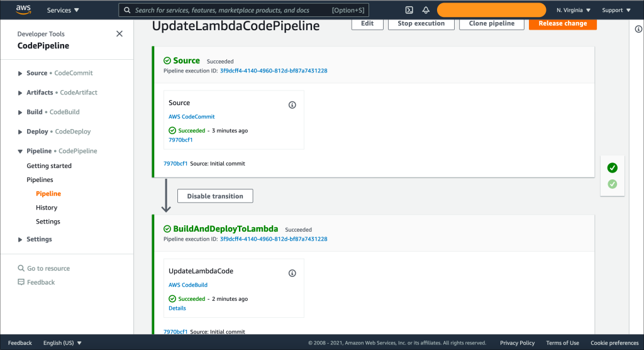Open AWS CloudShell terminal icon
The height and width of the screenshot is (350, 644).
(x=409, y=10)
